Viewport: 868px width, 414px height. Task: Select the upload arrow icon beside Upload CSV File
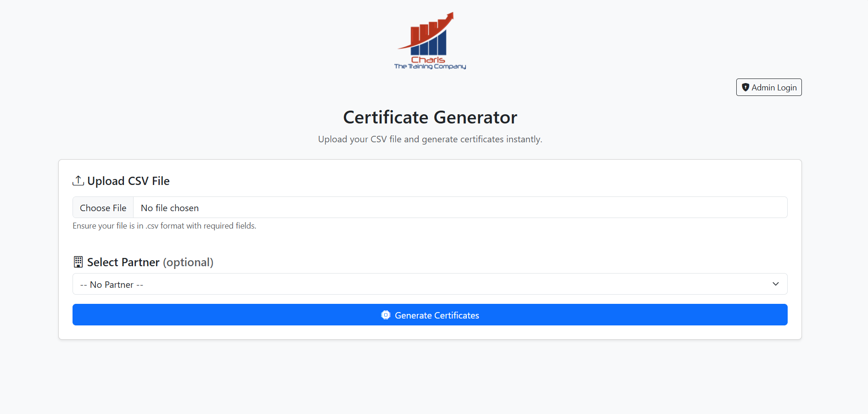[x=78, y=180]
